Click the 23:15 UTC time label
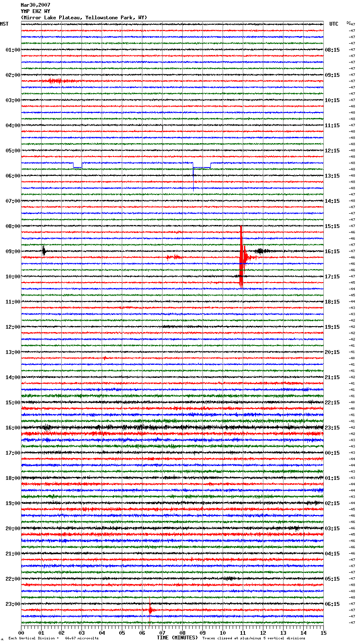357x644 pixels. [x=332, y=428]
